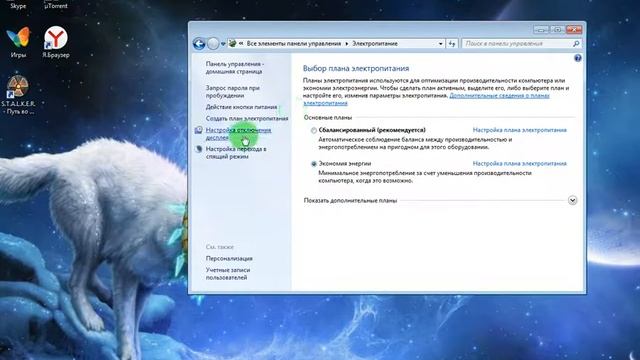The image size is (640, 360).
Task: Close the power options window
Action: tap(574, 30)
